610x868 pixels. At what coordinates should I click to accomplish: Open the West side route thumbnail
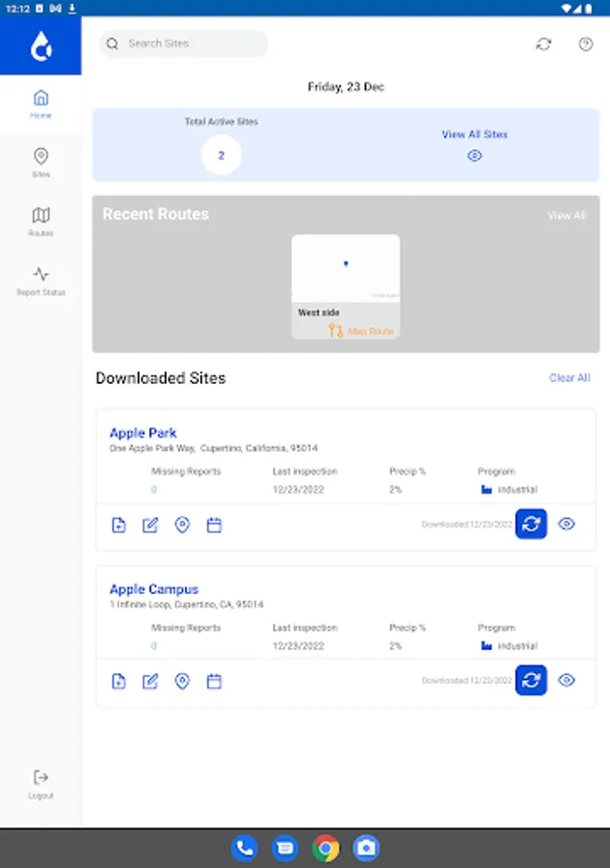click(x=346, y=268)
